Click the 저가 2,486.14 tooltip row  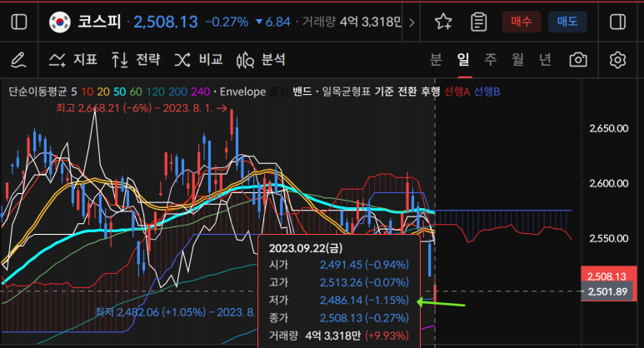click(x=339, y=300)
